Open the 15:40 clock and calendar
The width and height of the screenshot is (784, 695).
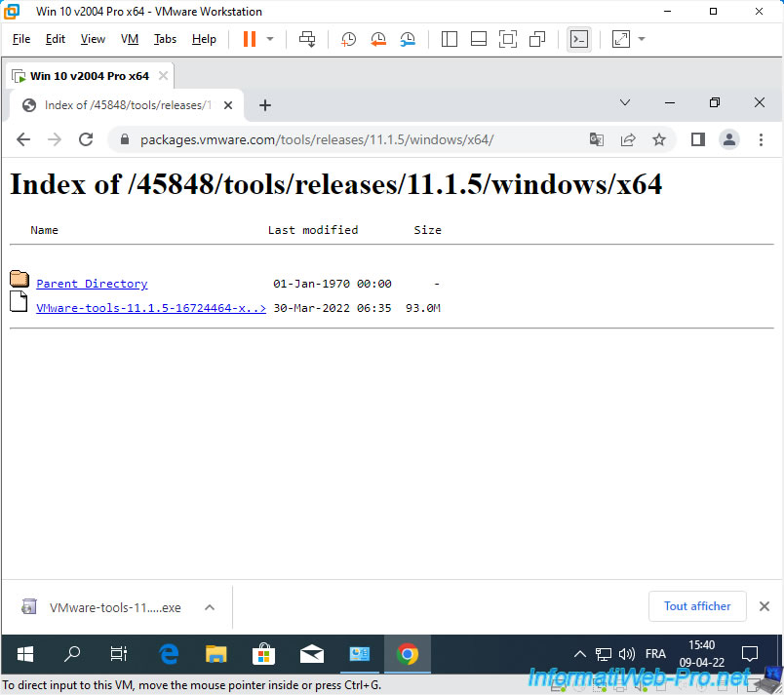pos(701,653)
